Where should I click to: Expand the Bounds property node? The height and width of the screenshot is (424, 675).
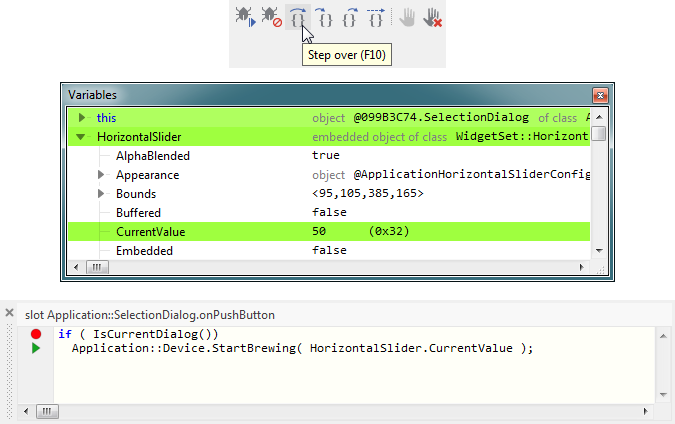tap(101, 194)
